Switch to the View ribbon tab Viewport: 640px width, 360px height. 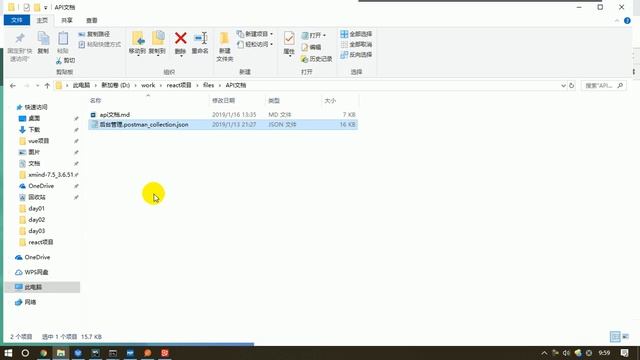coord(91,20)
